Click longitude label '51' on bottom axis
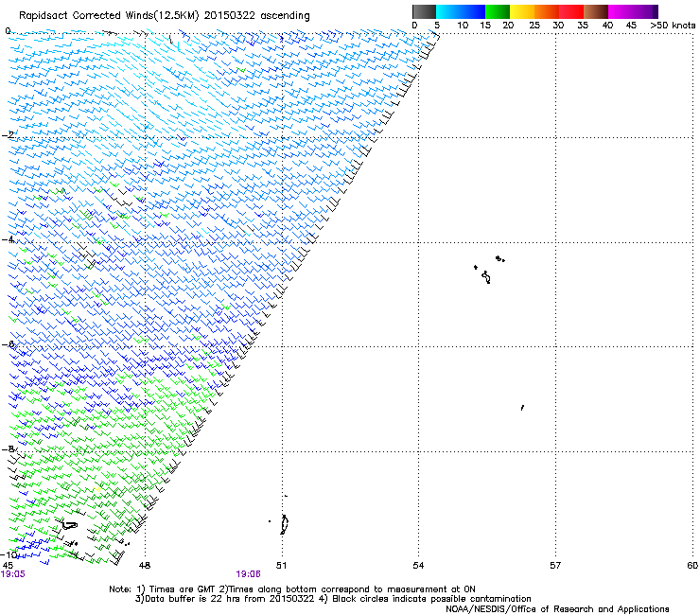 (x=281, y=566)
